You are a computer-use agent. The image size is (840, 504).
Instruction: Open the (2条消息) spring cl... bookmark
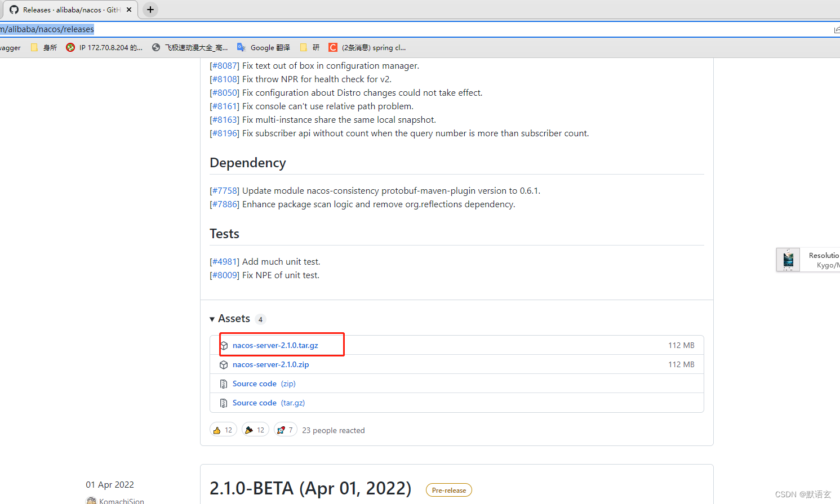click(367, 48)
